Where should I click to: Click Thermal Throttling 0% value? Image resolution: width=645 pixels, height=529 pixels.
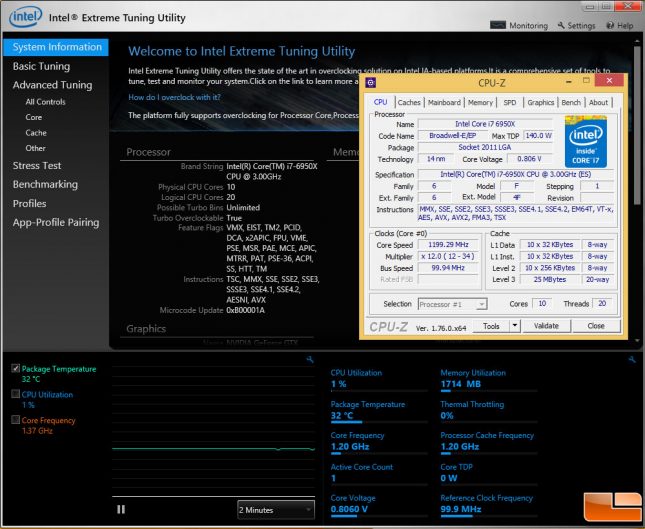[x=447, y=415]
